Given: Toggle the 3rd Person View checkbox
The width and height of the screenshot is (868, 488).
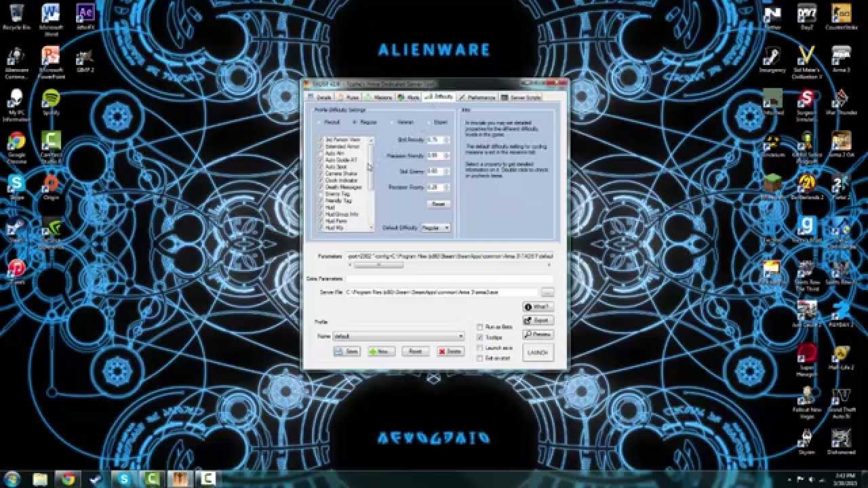Looking at the screenshot, I should coord(321,140).
